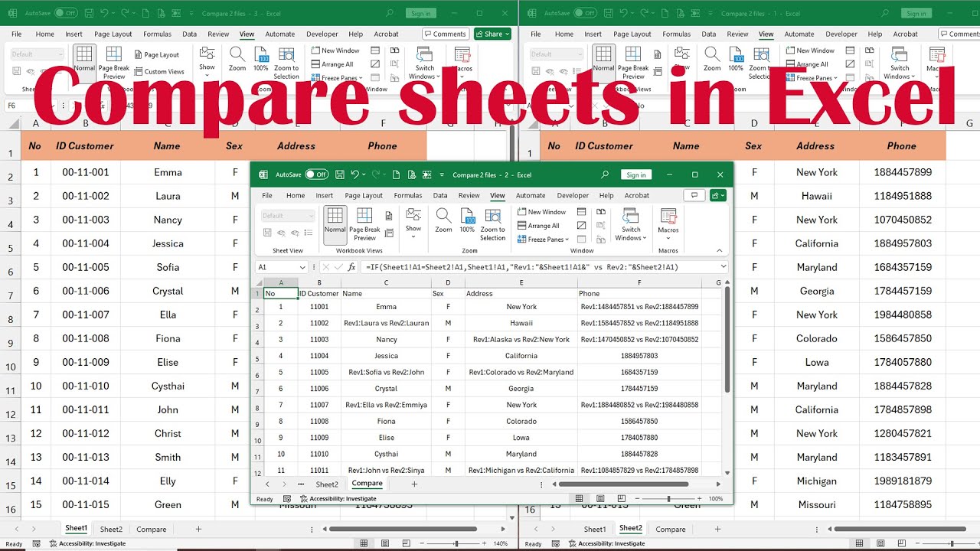Toggle AutoSave switch in the front window
The height and width of the screenshot is (551, 980).
click(x=316, y=174)
